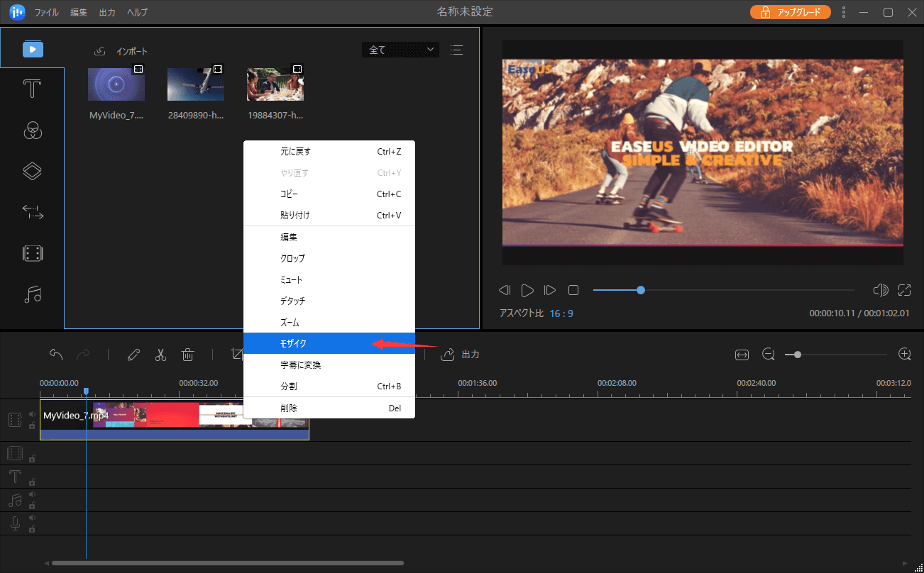This screenshot has width=924, height=573.
Task: Select the MyVideo_7 media thumbnail
Action: tap(116, 84)
